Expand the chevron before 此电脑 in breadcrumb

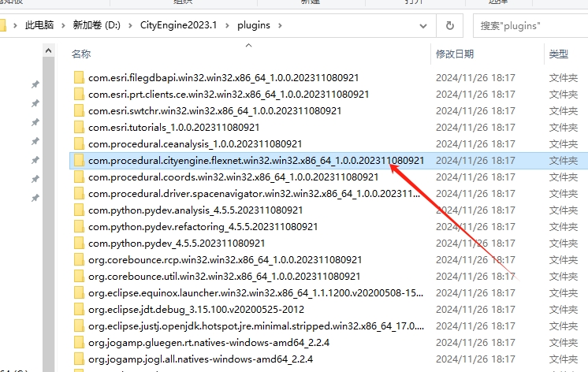tap(15, 25)
